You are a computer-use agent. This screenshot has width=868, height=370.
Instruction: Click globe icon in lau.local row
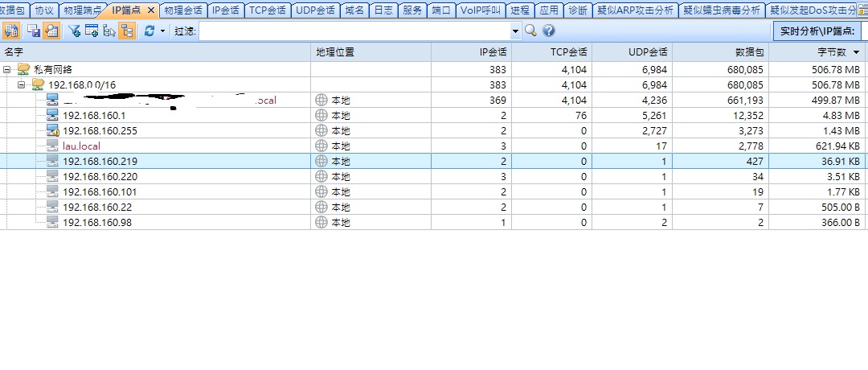pyautogui.click(x=321, y=146)
